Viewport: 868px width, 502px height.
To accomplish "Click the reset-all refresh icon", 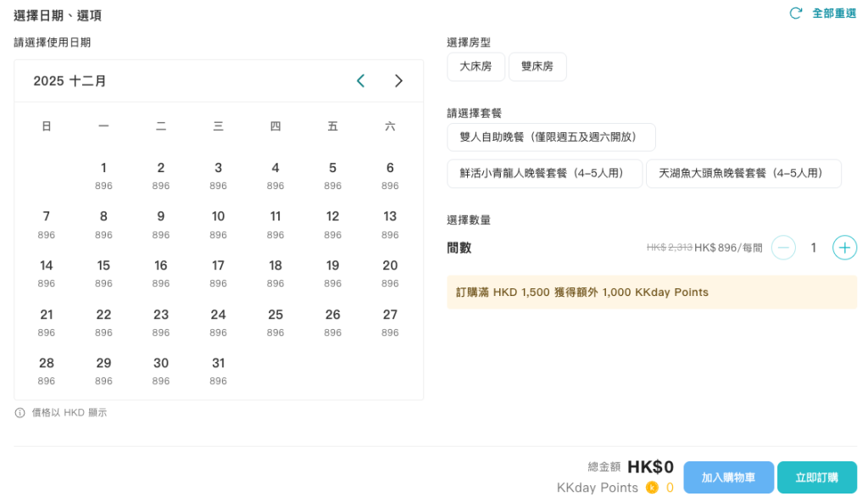I will 795,13.
